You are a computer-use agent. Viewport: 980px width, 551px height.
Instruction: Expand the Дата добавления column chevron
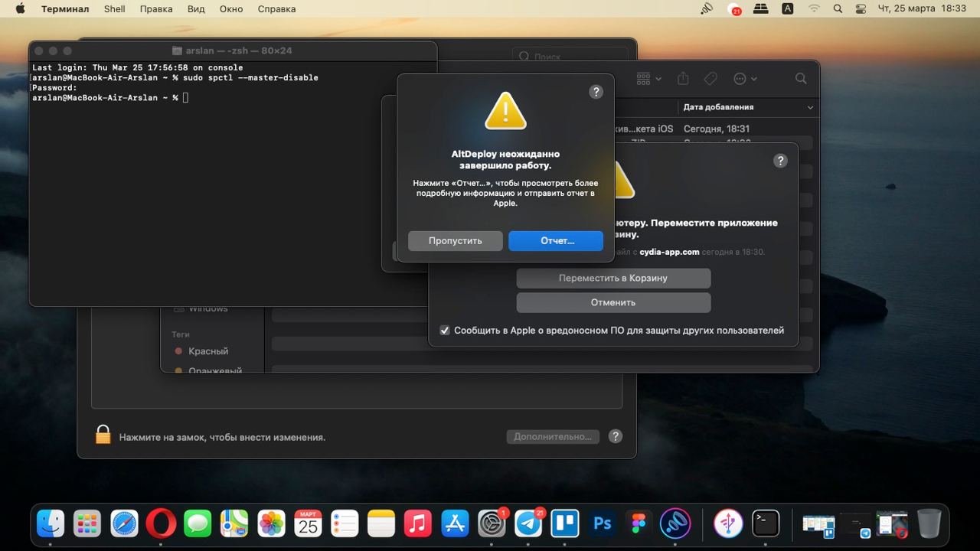coord(810,107)
